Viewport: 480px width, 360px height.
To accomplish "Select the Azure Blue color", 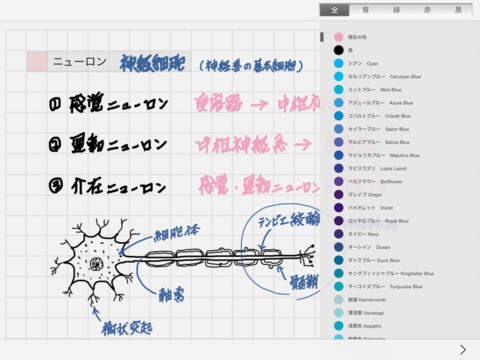I will point(339,103).
